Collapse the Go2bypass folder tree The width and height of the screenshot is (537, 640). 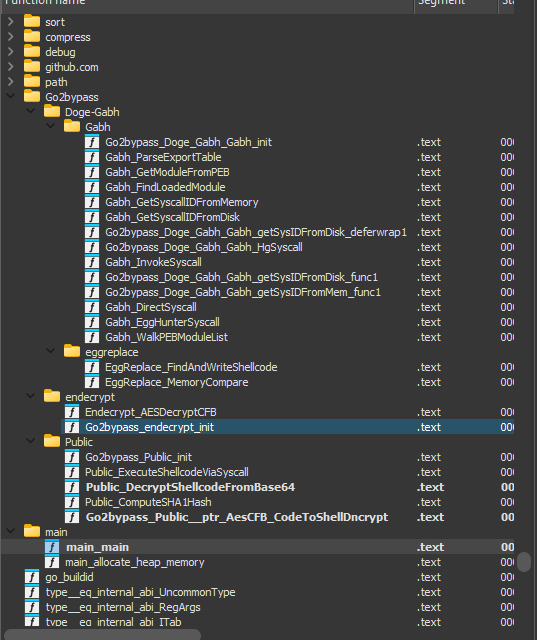tap(11, 97)
